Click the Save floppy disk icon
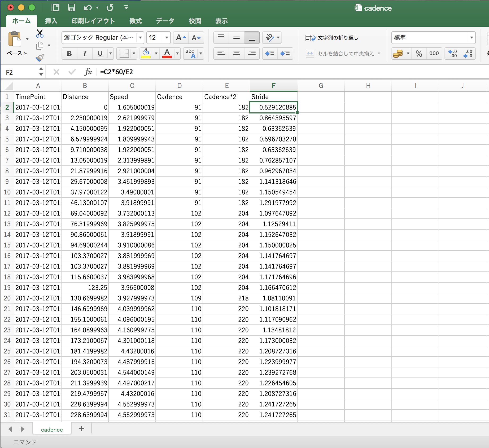Screen dimensions: 489x448 click(x=71, y=7)
